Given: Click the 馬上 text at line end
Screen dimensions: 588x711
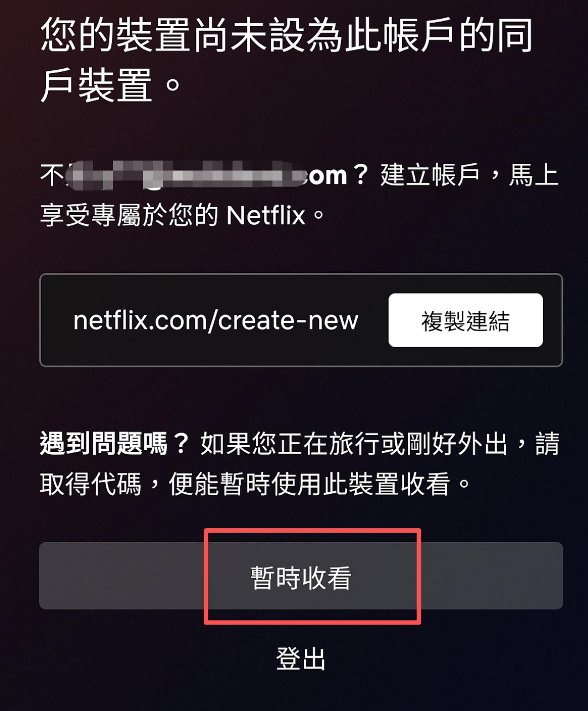Looking at the screenshot, I should 534,176.
